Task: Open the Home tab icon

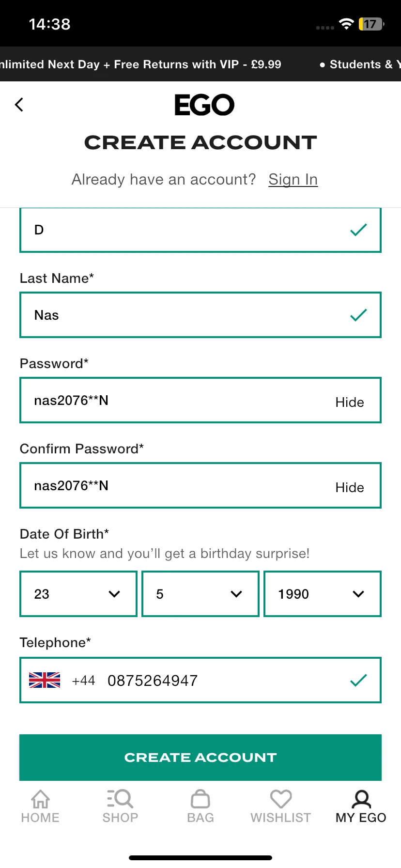Action: (40, 799)
